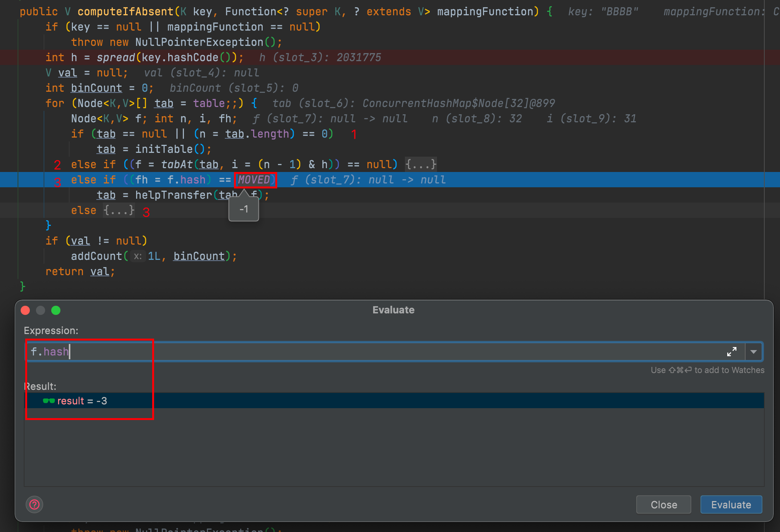
Task: Click the initTable method call
Action: pos(164,149)
